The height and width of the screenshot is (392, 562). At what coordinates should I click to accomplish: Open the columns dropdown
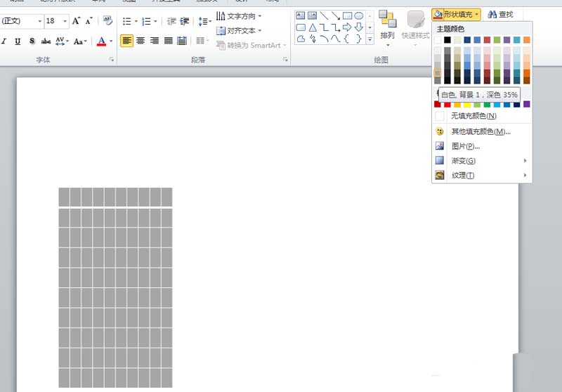pyautogui.click(x=202, y=41)
